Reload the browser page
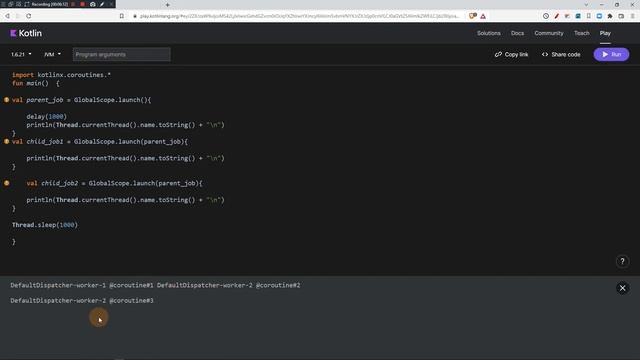 (29, 16)
